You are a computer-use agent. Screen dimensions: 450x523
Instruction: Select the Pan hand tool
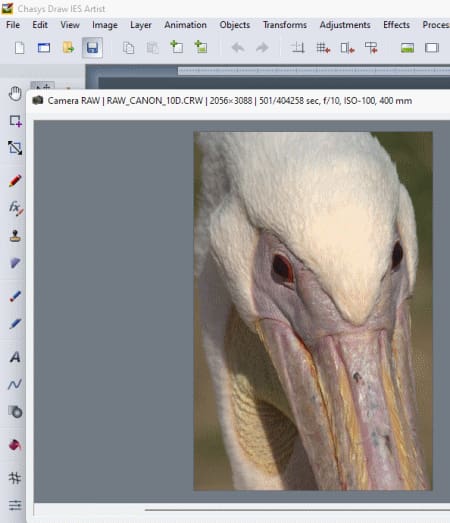coord(15,94)
